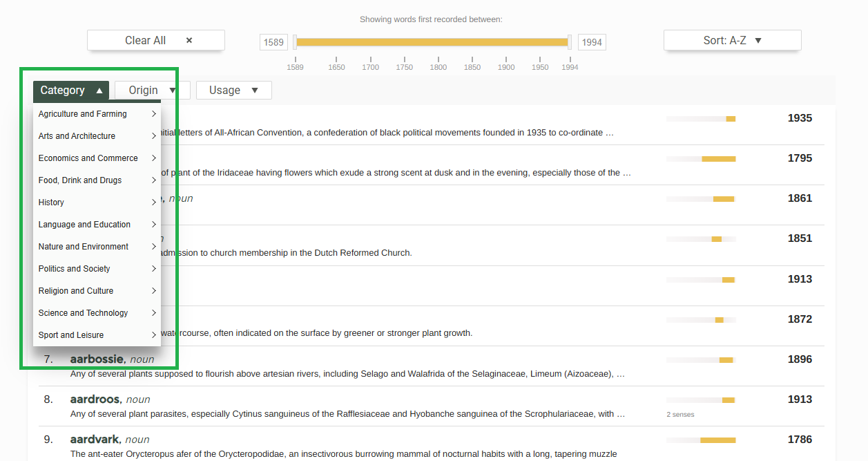The width and height of the screenshot is (868, 461).
Task: Open the Nature and Environment submenu arrow
Action: pyautogui.click(x=154, y=247)
